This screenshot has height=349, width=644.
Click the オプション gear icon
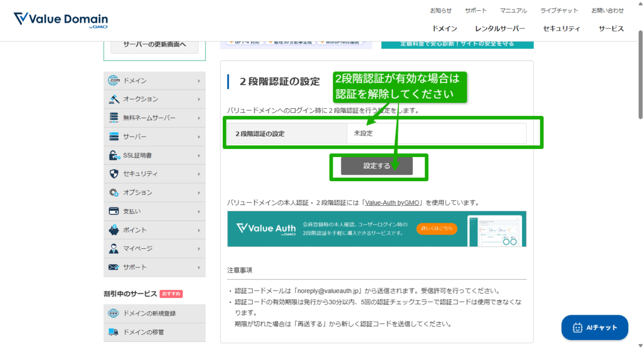click(113, 192)
